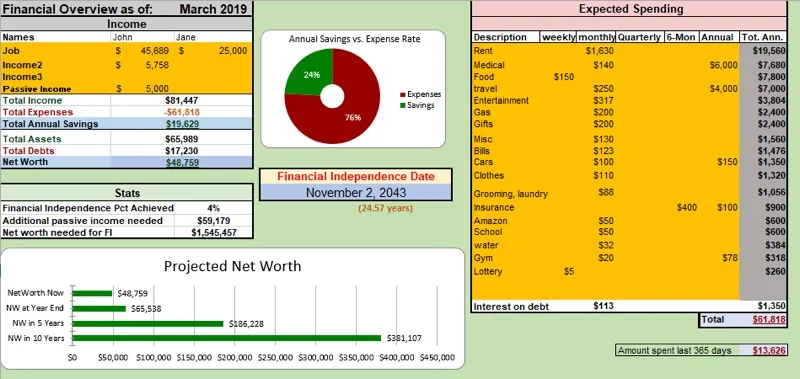Select the Net Worth value $48,759
The height and width of the screenshot is (379, 800).
click(182, 162)
